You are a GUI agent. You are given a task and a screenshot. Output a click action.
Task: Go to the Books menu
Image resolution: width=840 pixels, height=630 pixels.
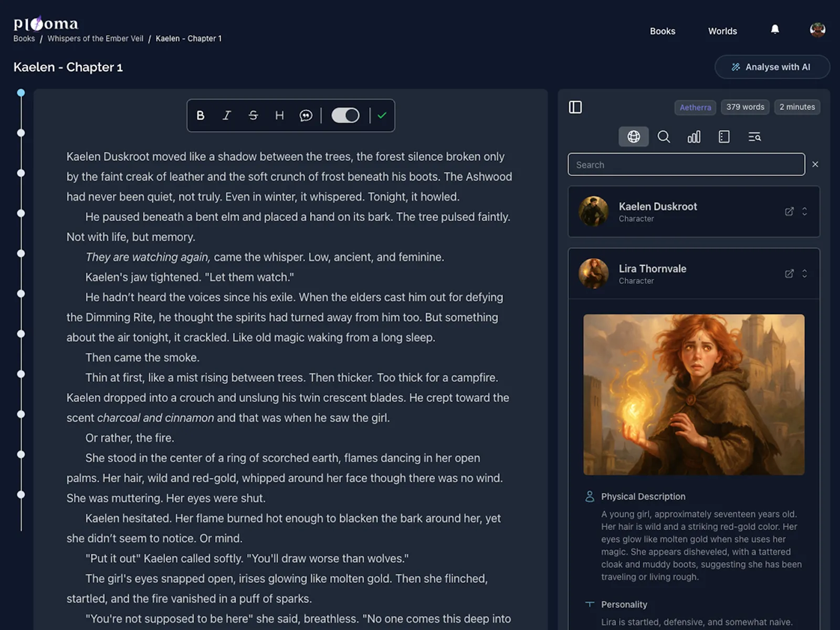click(x=663, y=31)
